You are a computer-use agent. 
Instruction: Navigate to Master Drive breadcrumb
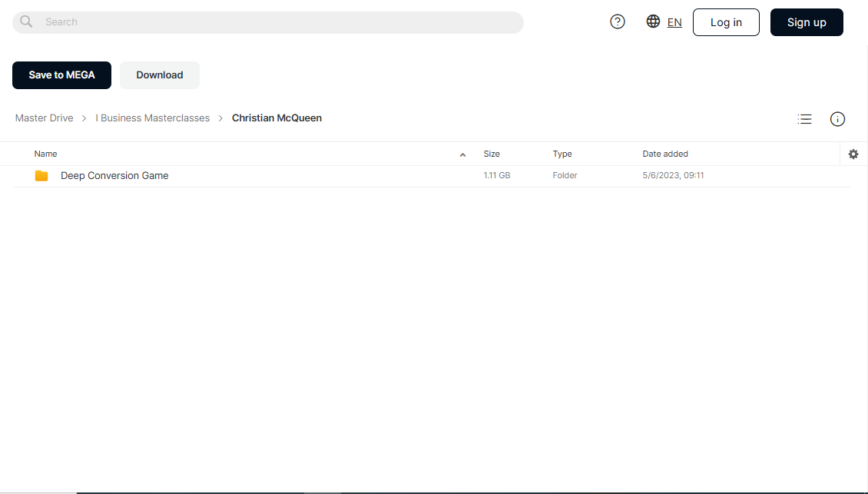click(45, 118)
